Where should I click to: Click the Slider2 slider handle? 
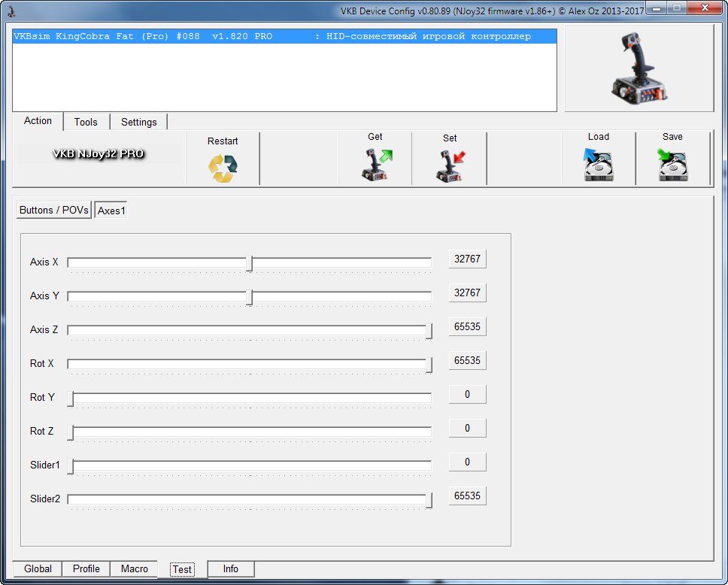(429, 501)
